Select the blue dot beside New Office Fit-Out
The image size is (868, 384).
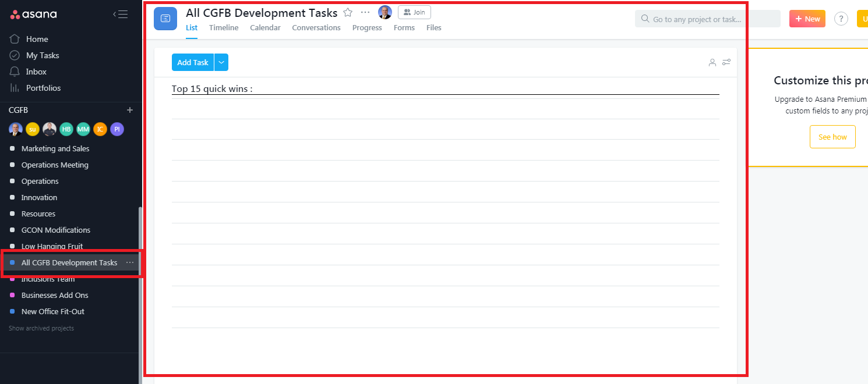13,311
